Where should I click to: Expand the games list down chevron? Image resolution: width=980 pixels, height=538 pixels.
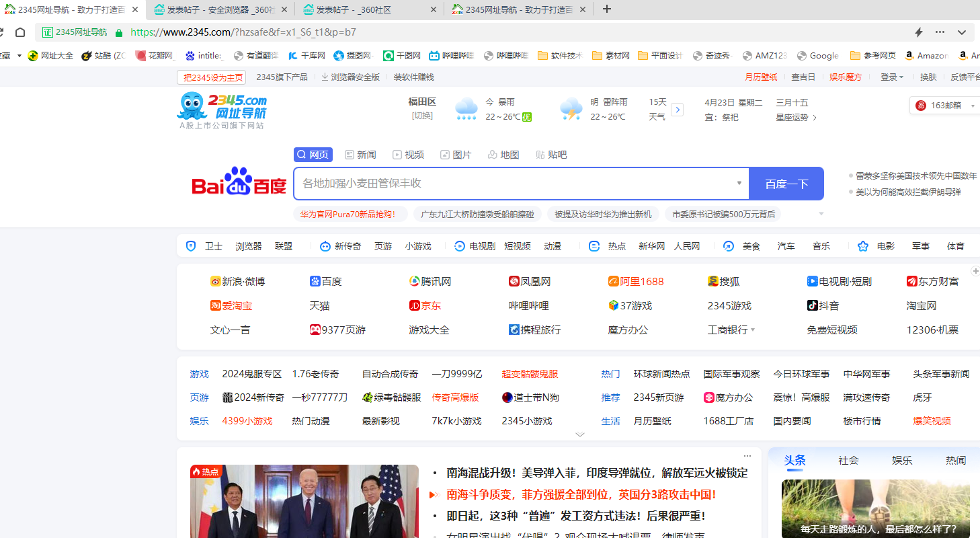click(x=580, y=434)
